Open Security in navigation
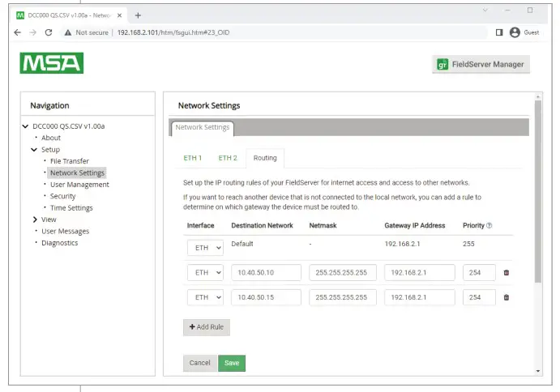This screenshot has height=392, width=560. [63, 196]
